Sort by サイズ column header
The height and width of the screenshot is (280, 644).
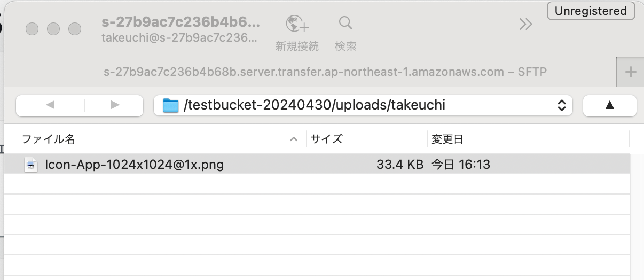(326, 139)
